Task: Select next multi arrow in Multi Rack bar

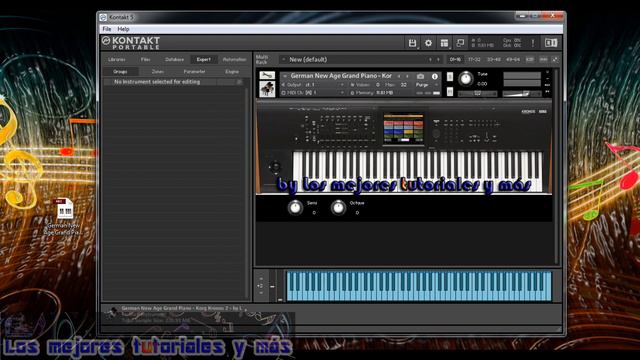Action: click(438, 60)
